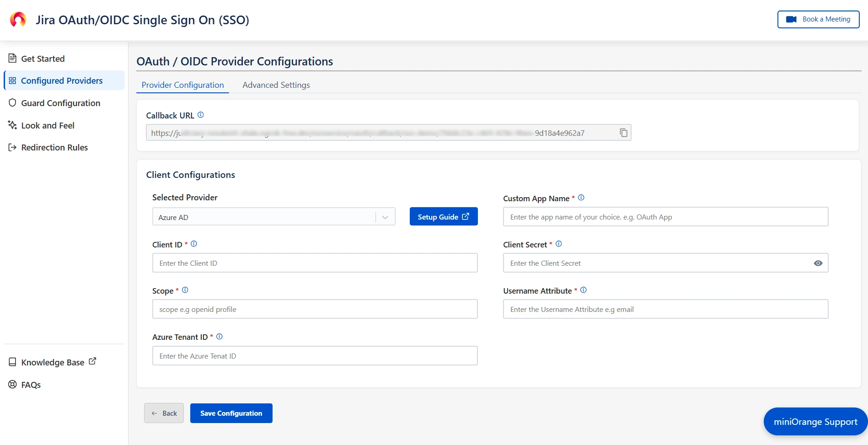Click the Azure Tenant ID input field
This screenshot has height=445, width=868.
point(315,356)
